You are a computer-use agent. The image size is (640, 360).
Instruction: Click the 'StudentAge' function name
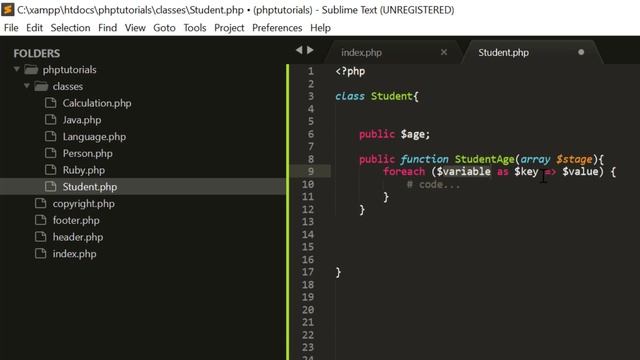point(484,159)
